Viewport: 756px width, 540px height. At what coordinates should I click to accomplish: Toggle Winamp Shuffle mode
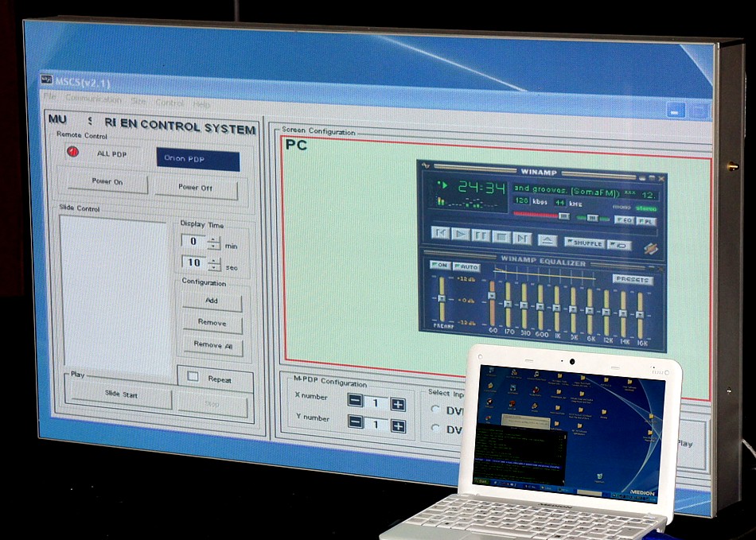pos(583,243)
